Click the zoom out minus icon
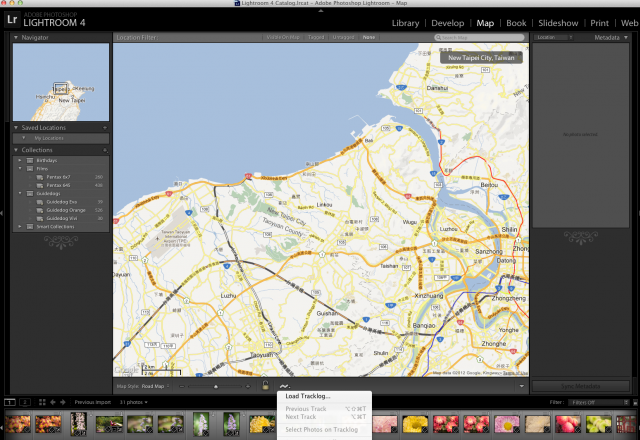640x440 pixels. point(182,386)
